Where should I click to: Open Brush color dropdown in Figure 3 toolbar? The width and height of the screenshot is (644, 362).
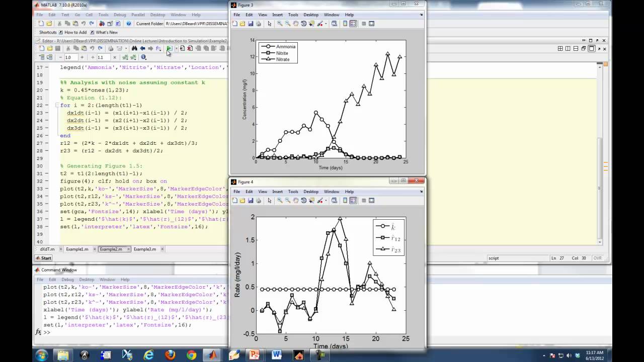click(x=326, y=24)
